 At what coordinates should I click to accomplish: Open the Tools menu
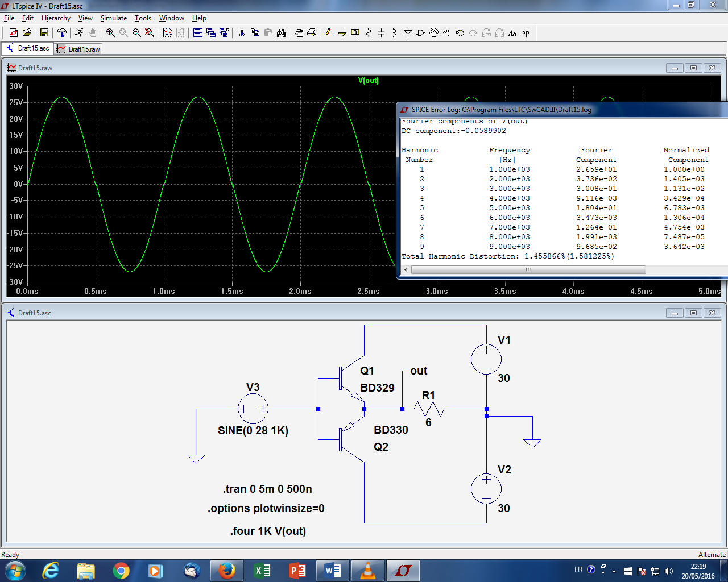pos(143,18)
